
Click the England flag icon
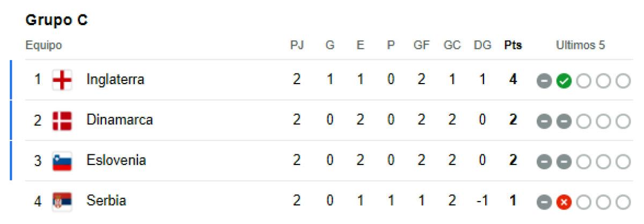(x=62, y=80)
